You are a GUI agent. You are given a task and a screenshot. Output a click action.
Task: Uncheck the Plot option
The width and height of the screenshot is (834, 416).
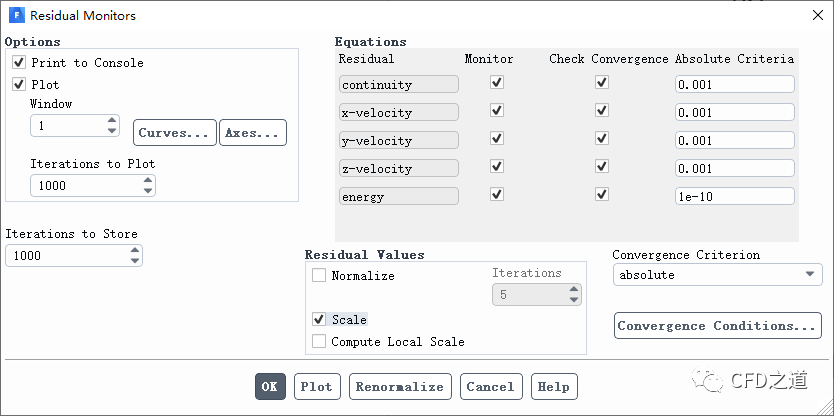[19, 84]
